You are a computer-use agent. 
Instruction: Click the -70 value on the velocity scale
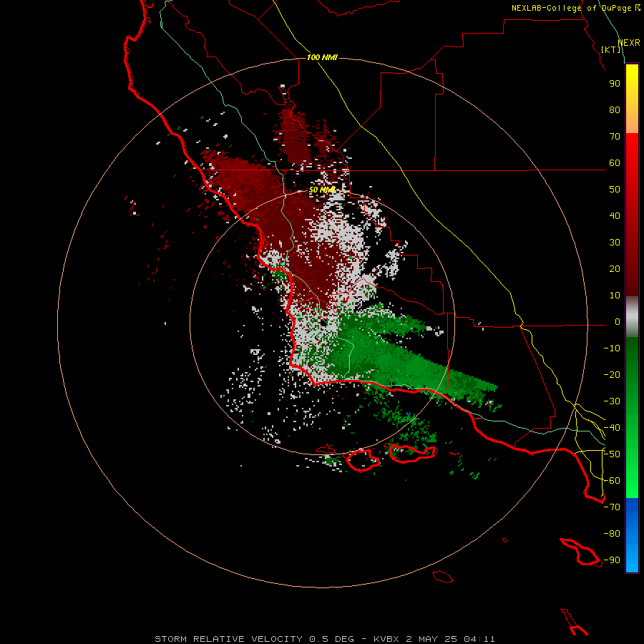[x=612, y=507]
